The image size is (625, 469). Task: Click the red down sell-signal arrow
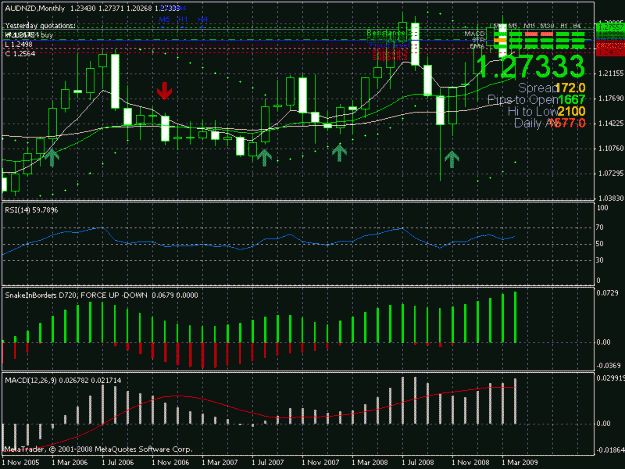point(164,91)
